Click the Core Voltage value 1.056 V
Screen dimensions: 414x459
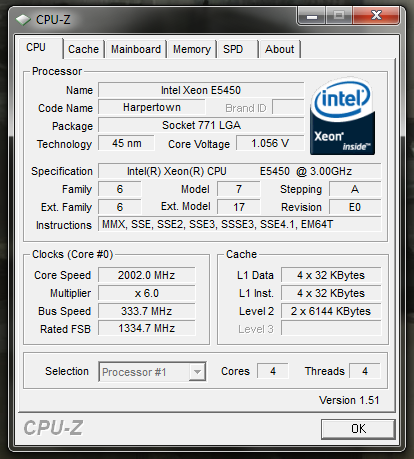click(270, 143)
